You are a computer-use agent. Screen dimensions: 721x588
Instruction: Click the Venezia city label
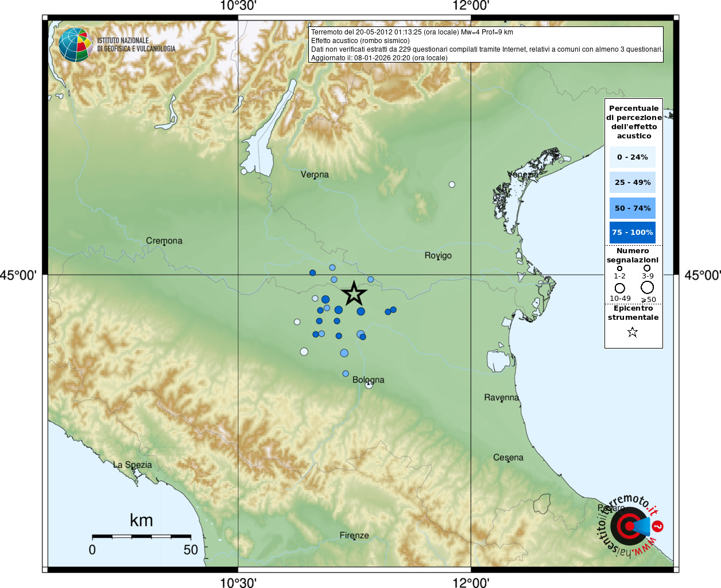coord(523,174)
